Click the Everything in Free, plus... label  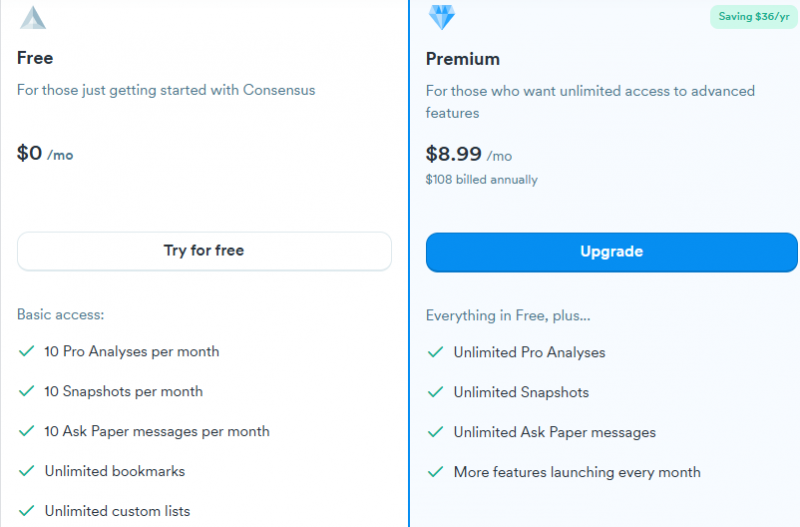(508, 315)
